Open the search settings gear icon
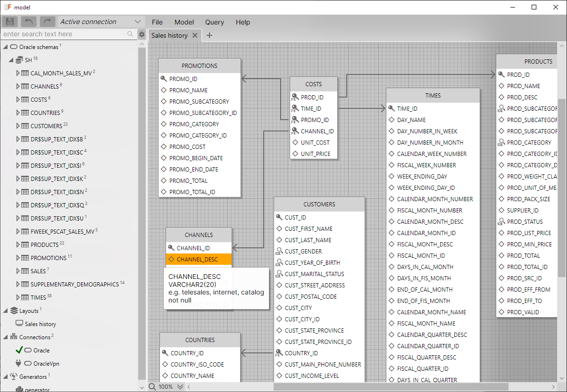This screenshot has width=567, height=392. pos(142,34)
